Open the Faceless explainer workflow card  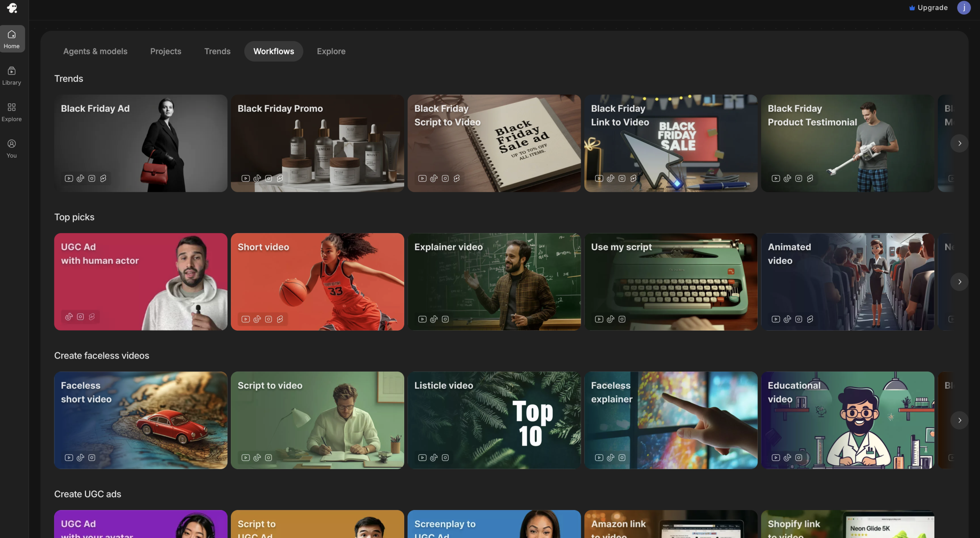point(671,421)
